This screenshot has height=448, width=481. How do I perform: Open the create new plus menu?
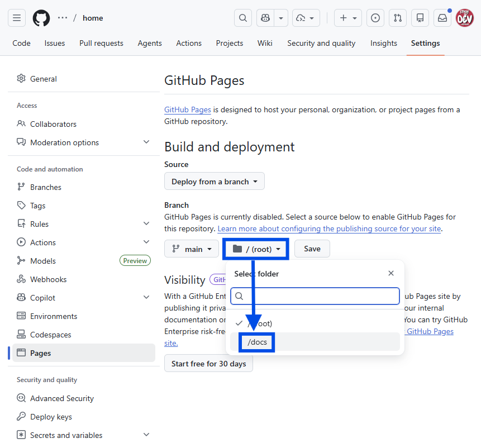point(348,18)
